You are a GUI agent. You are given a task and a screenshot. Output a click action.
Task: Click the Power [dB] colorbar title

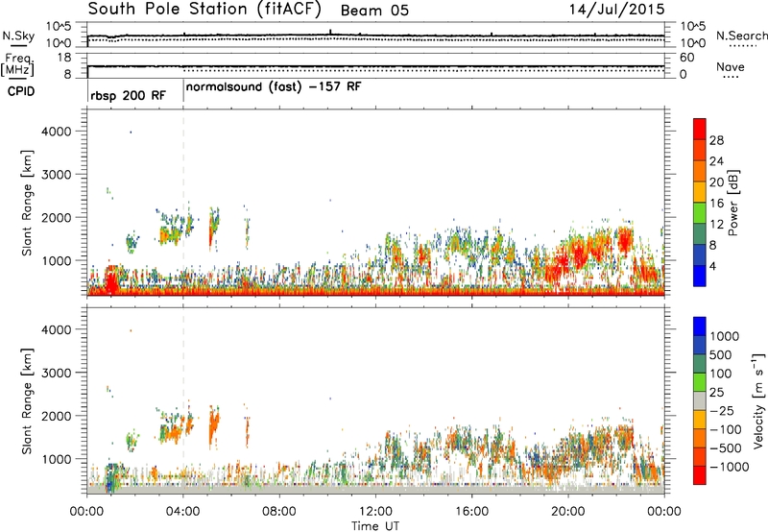click(733, 203)
